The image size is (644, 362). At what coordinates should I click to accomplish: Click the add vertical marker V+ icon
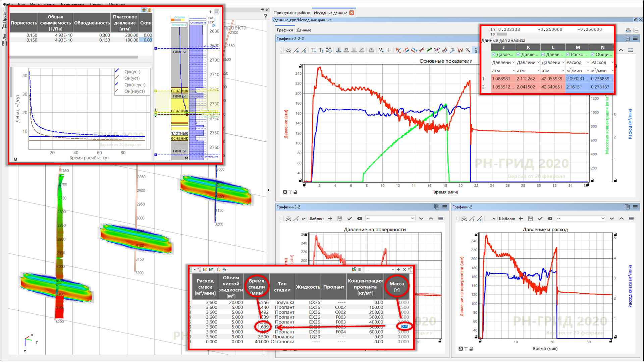point(381,50)
